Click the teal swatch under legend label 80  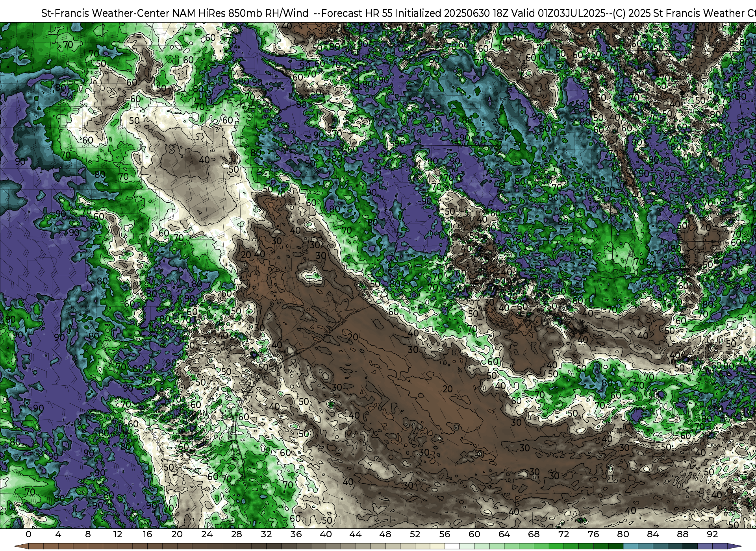point(630,546)
